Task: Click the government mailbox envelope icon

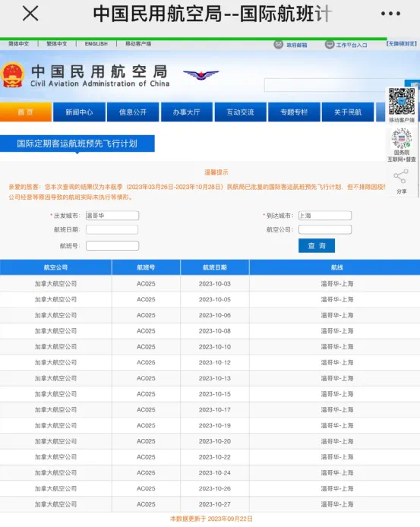Action: [279, 44]
